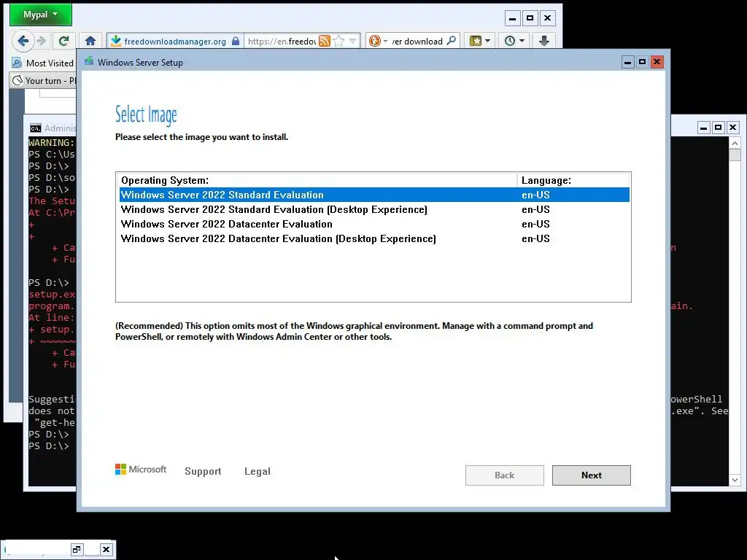Switch to the 'Your turn' browser tab
The height and width of the screenshot is (560, 747).
(x=44, y=80)
